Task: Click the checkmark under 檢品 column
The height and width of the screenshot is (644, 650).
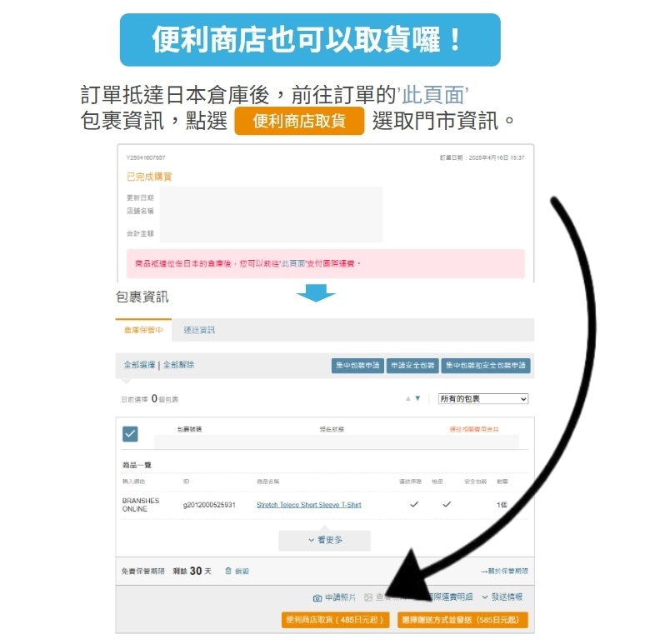Action: click(447, 504)
